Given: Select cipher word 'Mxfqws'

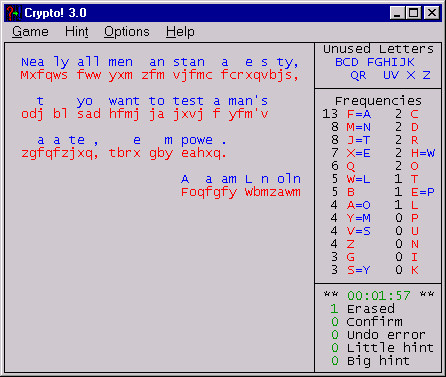Looking at the screenshot, I should click(x=44, y=75).
